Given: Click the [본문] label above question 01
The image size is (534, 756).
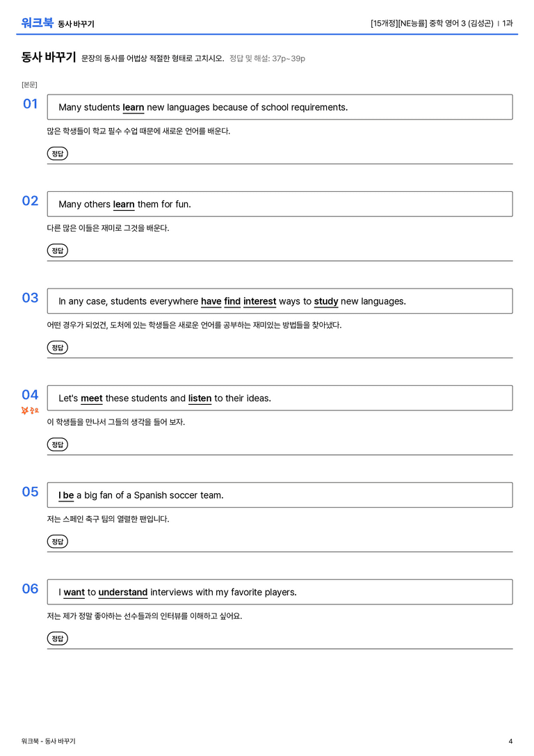Looking at the screenshot, I should click(29, 84).
